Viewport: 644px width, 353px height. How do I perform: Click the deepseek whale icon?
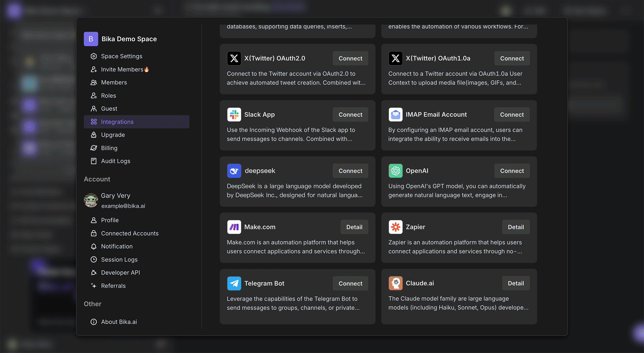point(234,171)
